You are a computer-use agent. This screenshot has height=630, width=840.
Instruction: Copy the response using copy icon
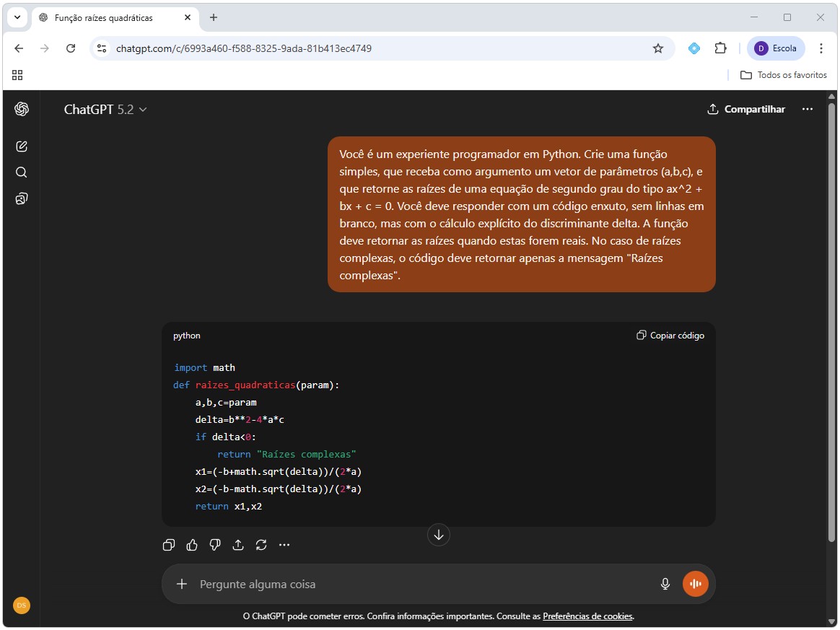169,545
